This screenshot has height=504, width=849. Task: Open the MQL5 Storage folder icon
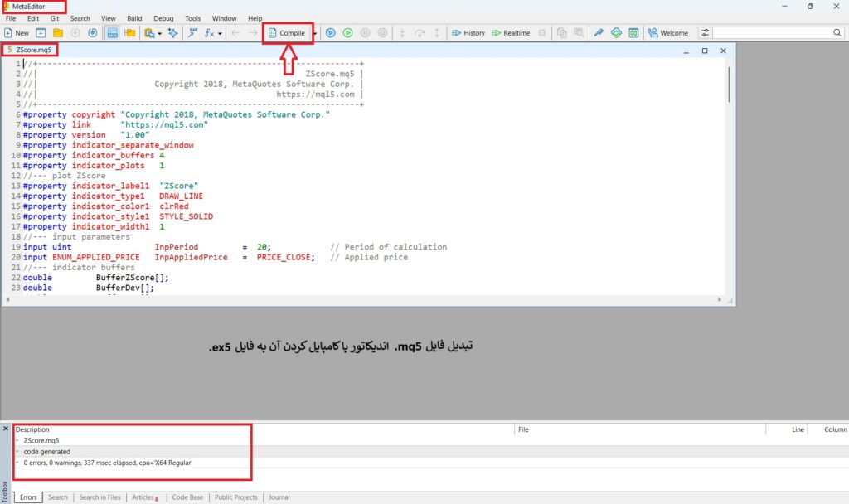pyautogui.click(x=131, y=33)
